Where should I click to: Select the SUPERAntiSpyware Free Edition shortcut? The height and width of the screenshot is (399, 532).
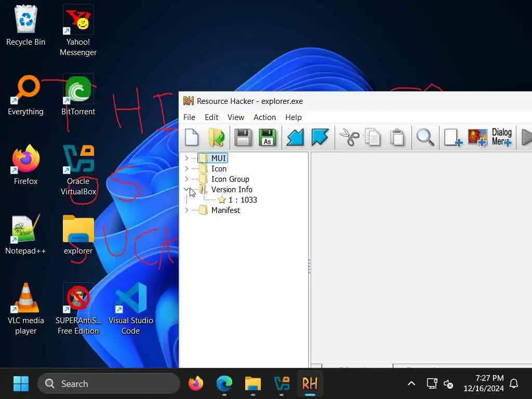click(78, 309)
